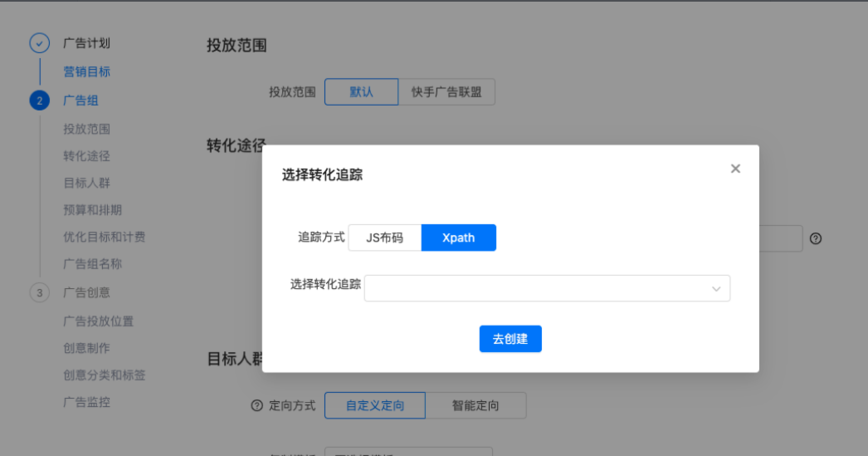Select 快手广告联盟 option
The width and height of the screenshot is (868, 456).
(446, 92)
